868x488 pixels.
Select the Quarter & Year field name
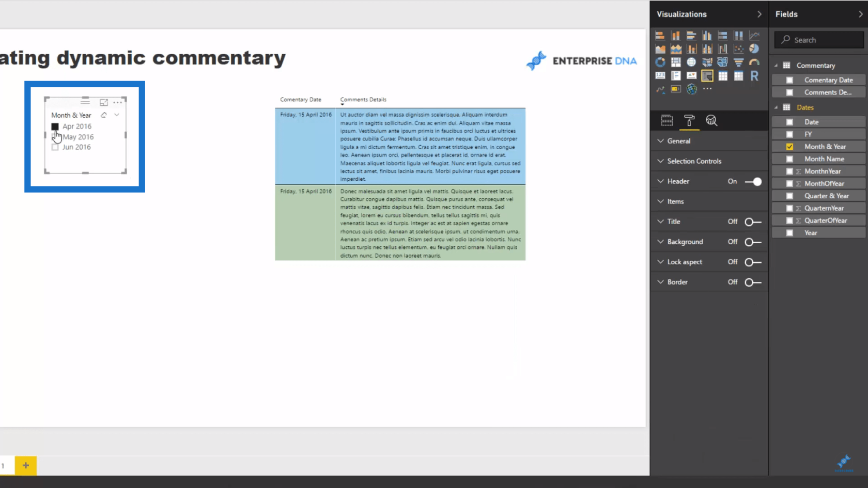pos(827,196)
